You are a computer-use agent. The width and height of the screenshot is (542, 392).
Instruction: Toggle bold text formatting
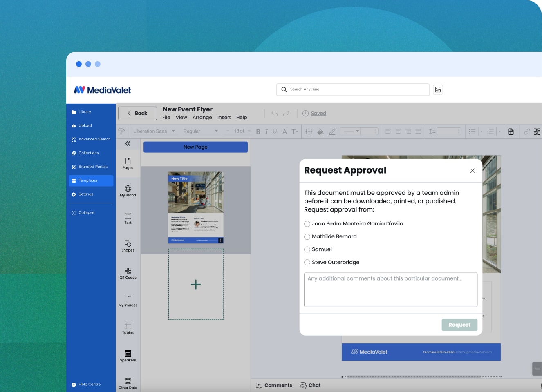click(258, 131)
